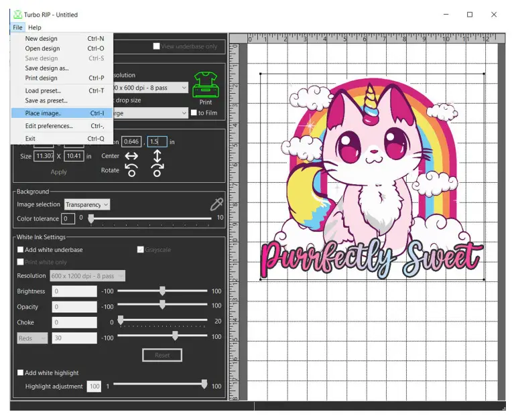Click the Choke value field
This screenshot has height=420, width=514.
tap(74, 322)
